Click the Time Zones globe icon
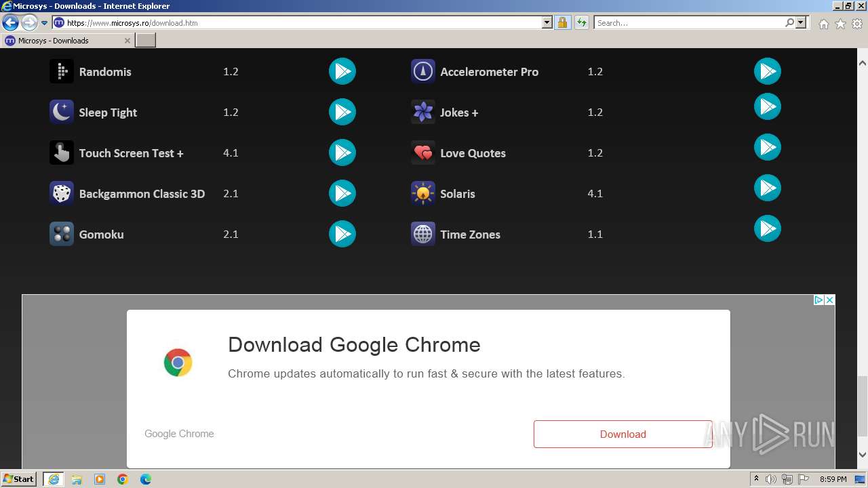 pos(423,234)
